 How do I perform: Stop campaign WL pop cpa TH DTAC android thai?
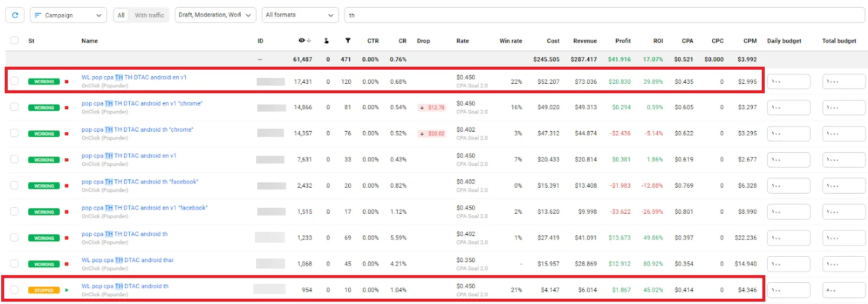point(67,264)
